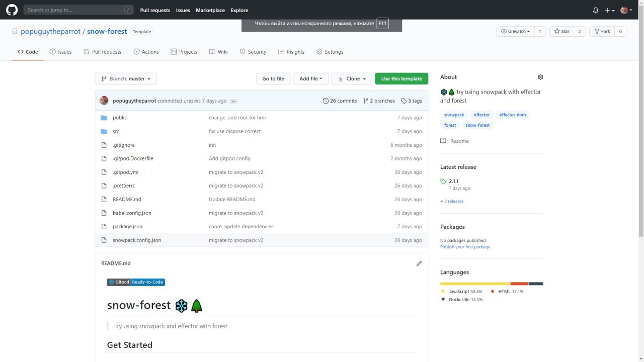Image resolution: width=644 pixels, height=362 pixels.
Task: Click the GitHub Octocat logo
Action: [x=12, y=10]
